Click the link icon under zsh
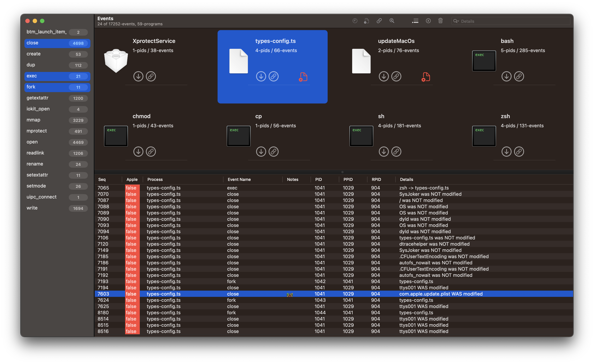The width and height of the screenshot is (594, 364). click(x=519, y=152)
